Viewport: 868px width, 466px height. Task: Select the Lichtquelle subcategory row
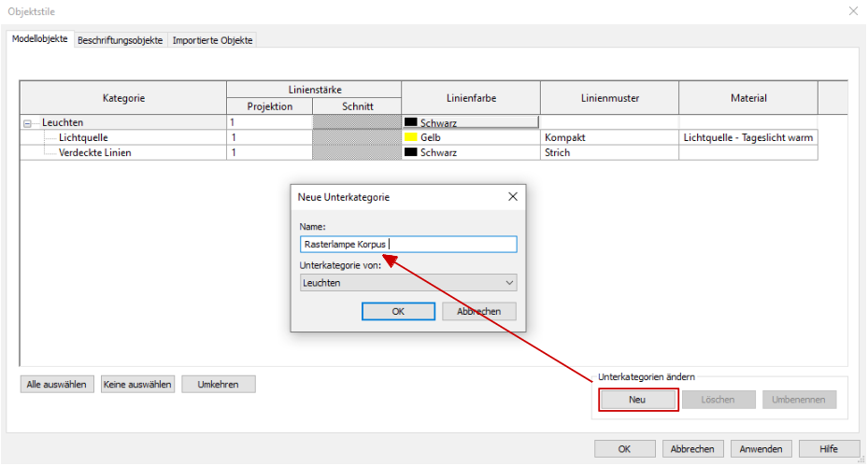point(83,137)
